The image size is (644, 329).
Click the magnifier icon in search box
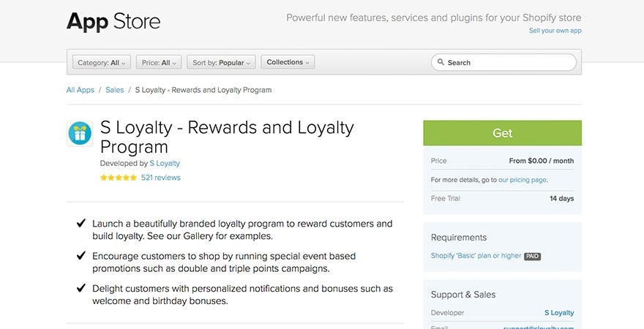click(441, 63)
